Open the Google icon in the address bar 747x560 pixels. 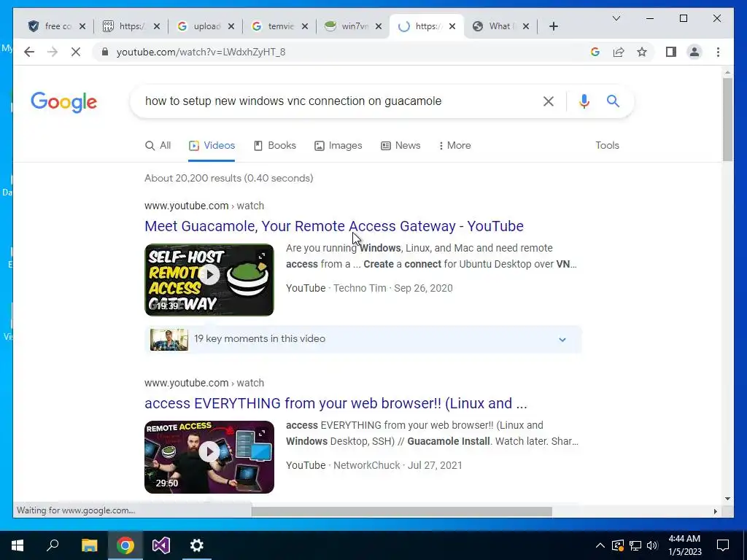(595, 52)
